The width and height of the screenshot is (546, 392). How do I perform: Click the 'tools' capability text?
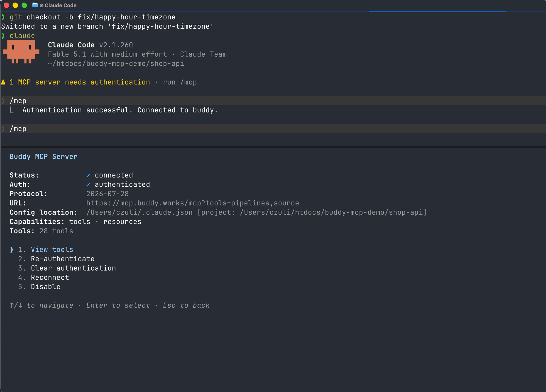click(x=80, y=222)
